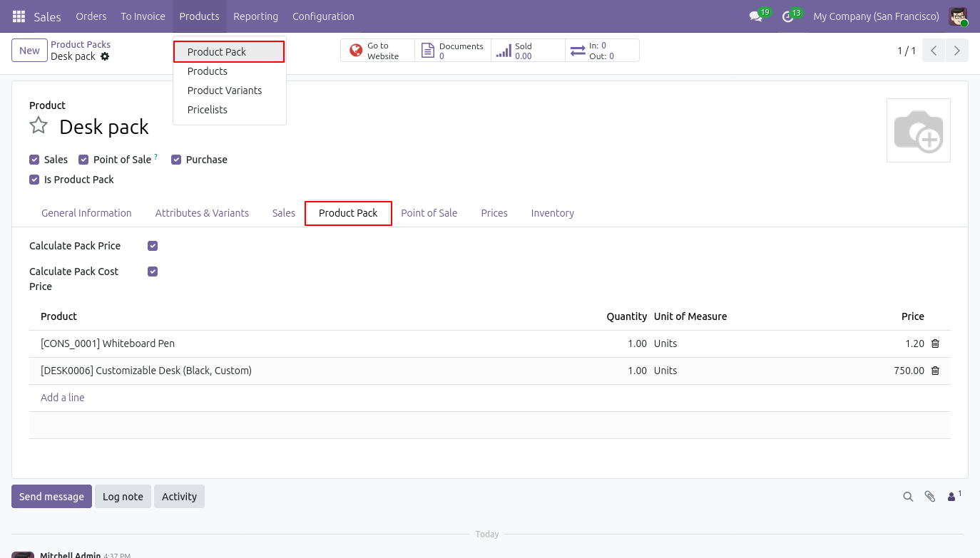Viewport: 980px width, 558px height.
Task: Click the 1.20 price cell
Action: 914,343
